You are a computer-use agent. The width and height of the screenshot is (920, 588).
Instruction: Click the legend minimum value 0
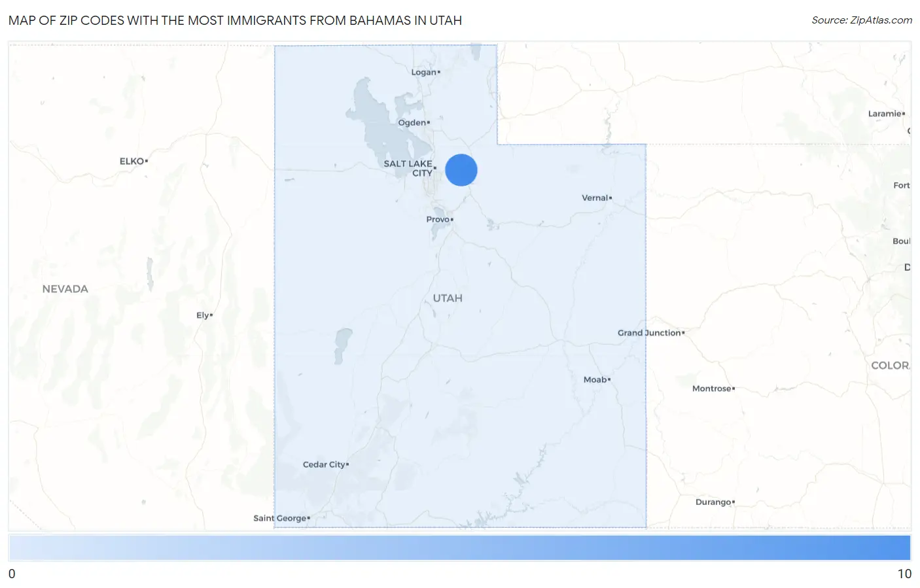(12, 574)
